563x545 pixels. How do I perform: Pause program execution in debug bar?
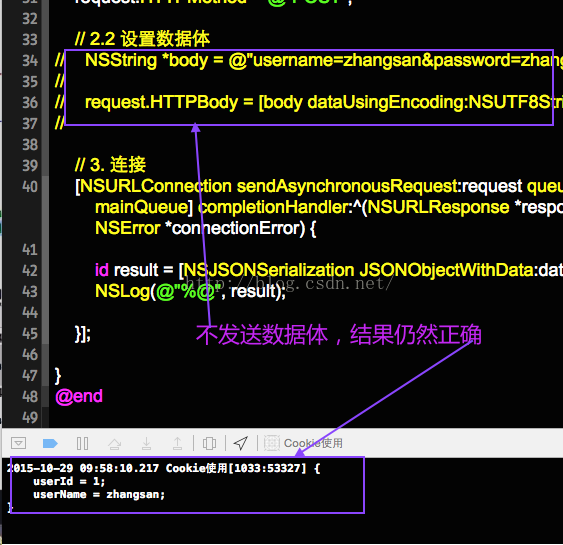click(82, 443)
